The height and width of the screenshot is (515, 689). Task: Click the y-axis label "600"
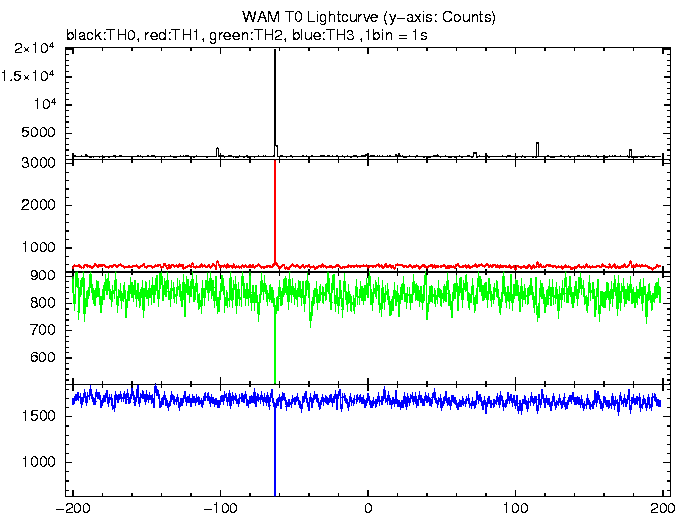(x=43, y=357)
